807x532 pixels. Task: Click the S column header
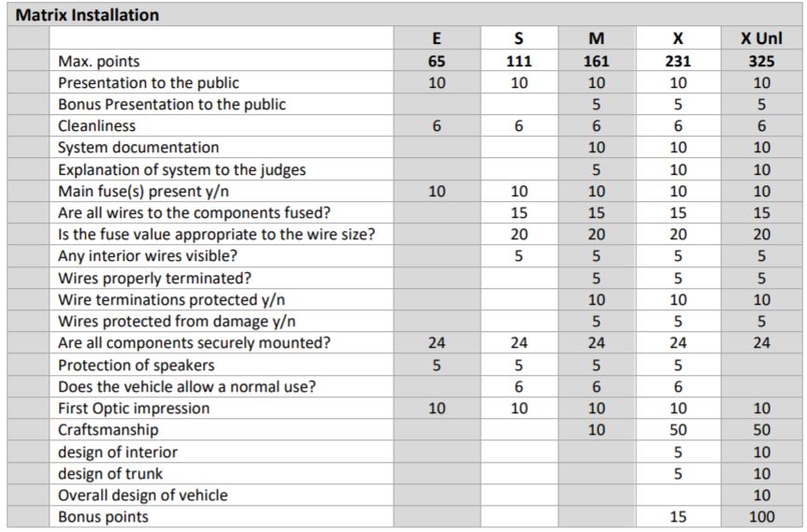click(x=519, y=39)
